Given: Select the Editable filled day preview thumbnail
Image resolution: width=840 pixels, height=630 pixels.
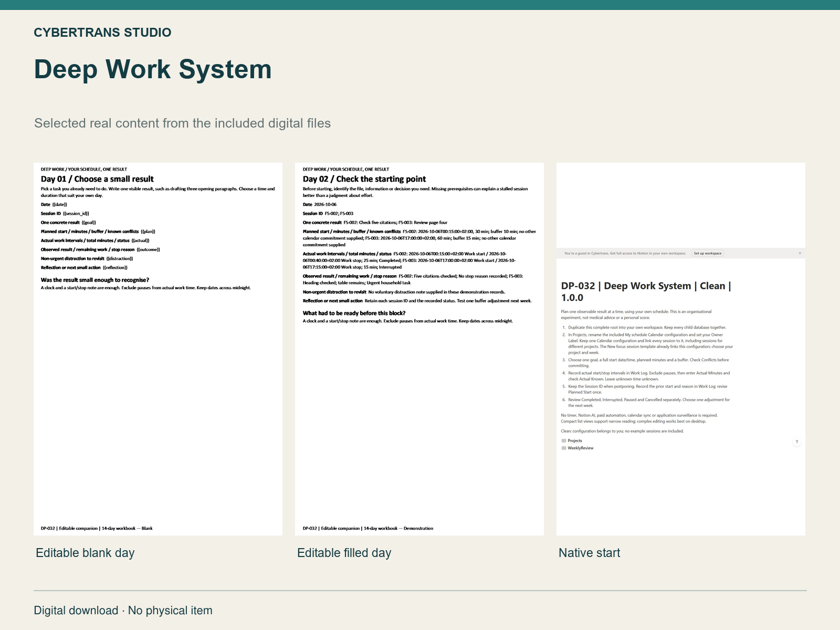Looking at the screenshot, I should click(419, 349).
